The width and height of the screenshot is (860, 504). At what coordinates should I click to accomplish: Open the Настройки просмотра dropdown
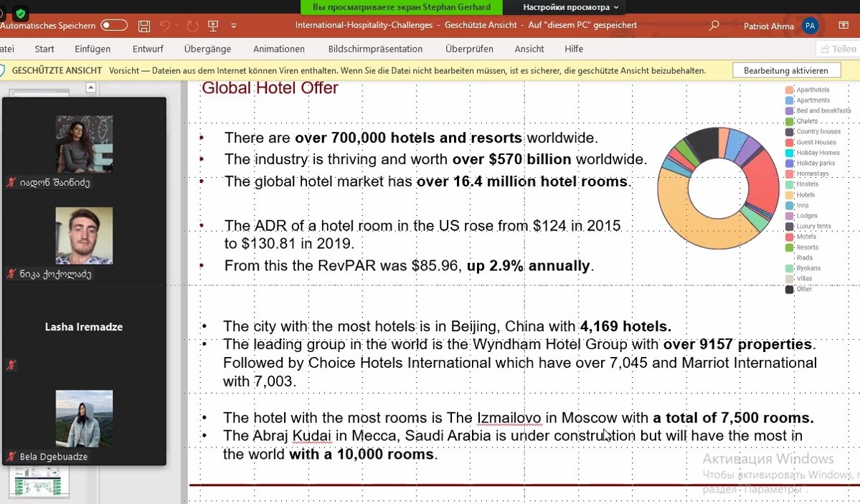tap(570, 7)
